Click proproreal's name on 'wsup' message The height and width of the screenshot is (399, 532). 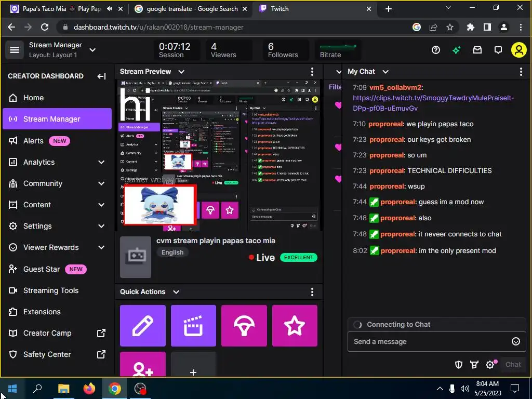pyautogui.click(x=387, y=187)
